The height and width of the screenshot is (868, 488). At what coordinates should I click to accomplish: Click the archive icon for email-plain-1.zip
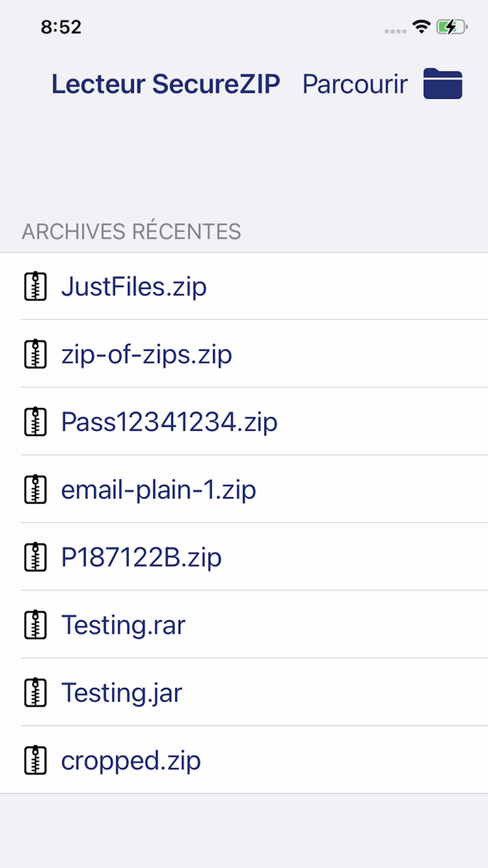[34, 489]
